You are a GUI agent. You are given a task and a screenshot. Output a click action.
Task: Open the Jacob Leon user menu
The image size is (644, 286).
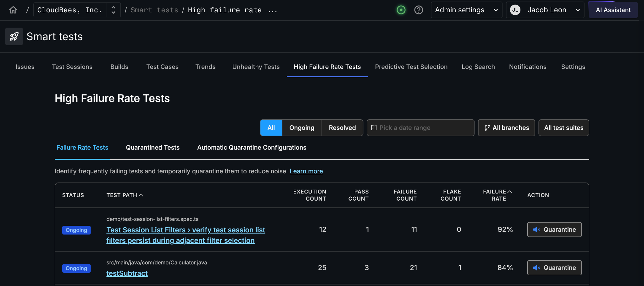(545, 10)
